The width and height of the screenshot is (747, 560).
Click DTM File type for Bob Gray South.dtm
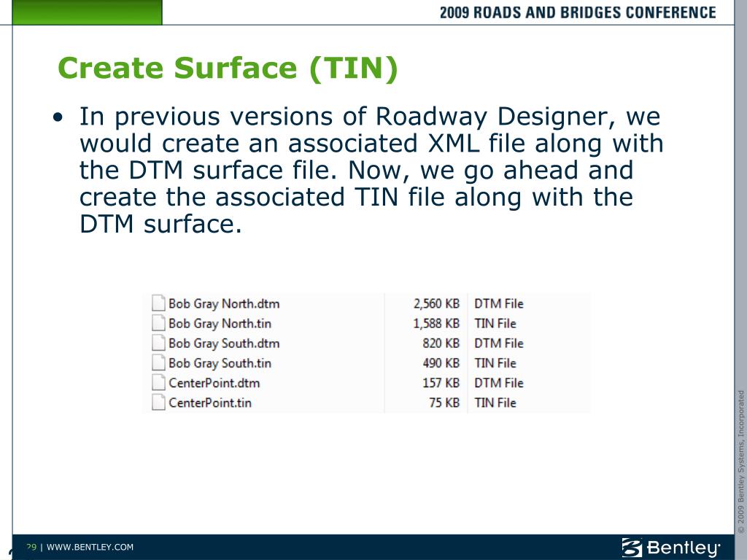[499, 343]
